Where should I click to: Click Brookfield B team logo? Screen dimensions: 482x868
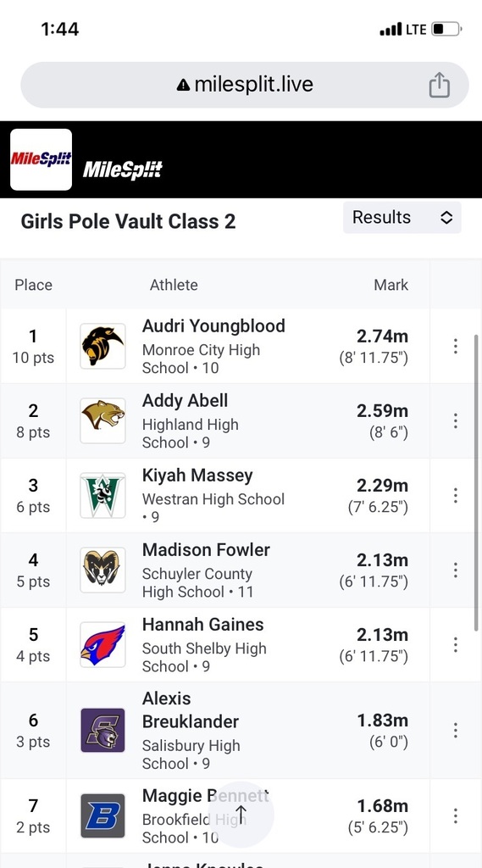[103, 816]
